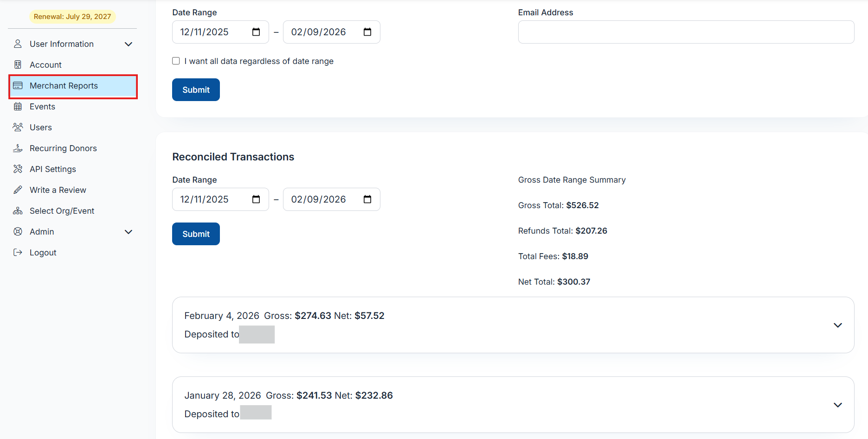
Task: Open calendar picker for Reconciled Transactions end date
Action: (367, 199)
